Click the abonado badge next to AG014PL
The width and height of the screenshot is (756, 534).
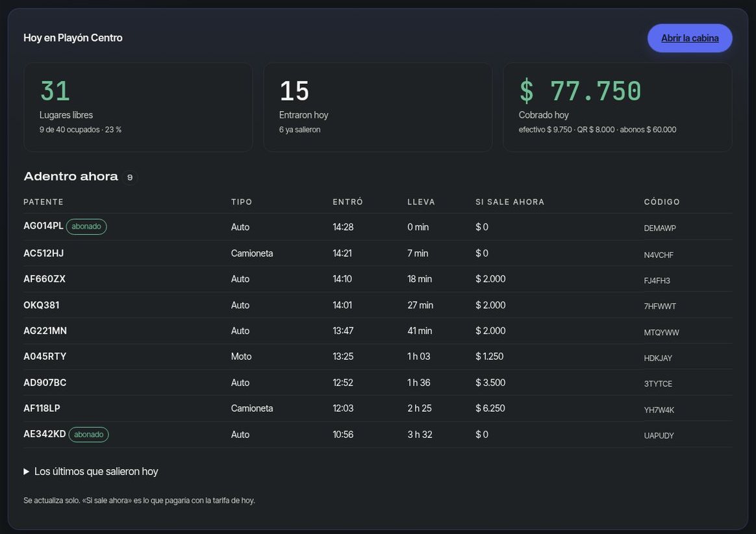click(86, 226)
